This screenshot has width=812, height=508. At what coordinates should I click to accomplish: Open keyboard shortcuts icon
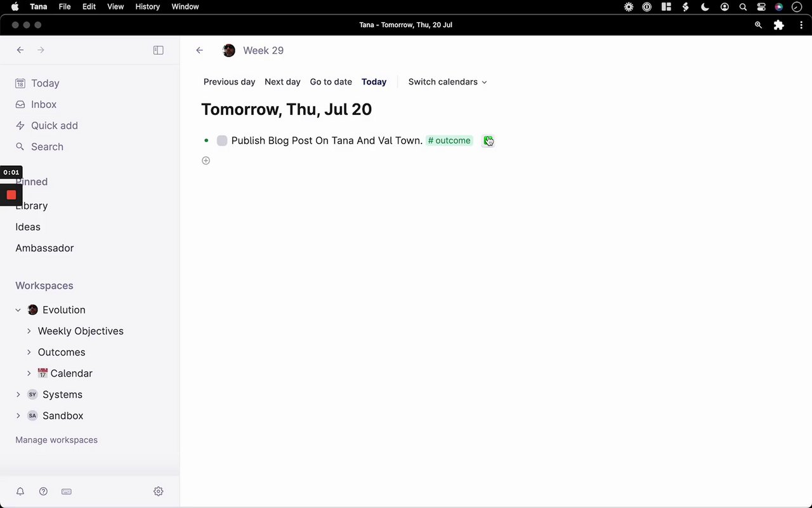tap(67, 491)
